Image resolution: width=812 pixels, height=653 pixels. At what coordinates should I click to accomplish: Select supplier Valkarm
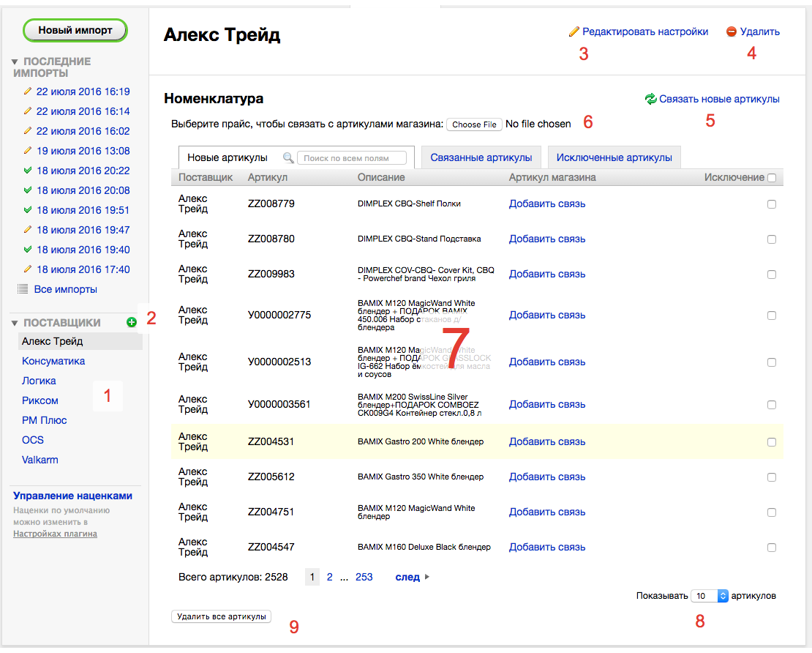pyautogui.click(x=40, y=460)
